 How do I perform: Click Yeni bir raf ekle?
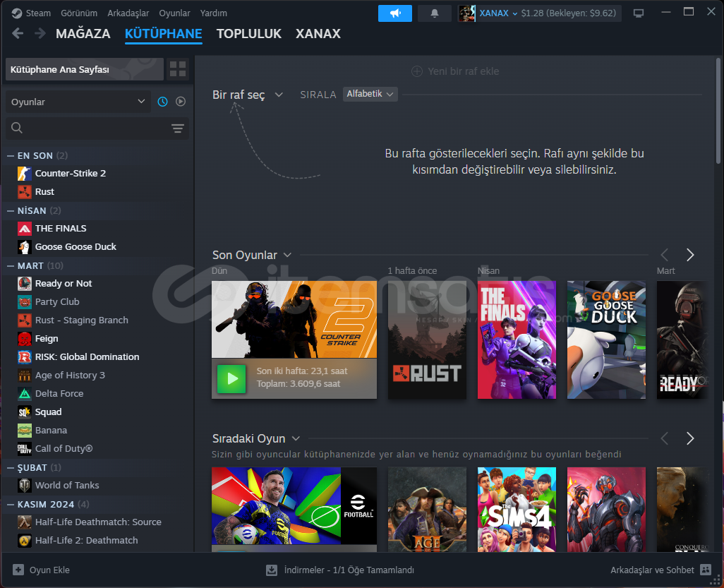click(455, 71)
